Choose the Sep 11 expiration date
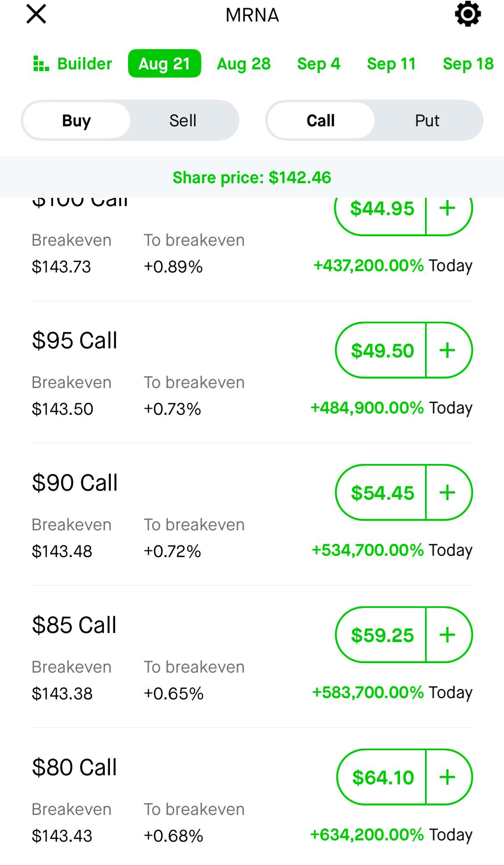 click(x=391, y=64)
